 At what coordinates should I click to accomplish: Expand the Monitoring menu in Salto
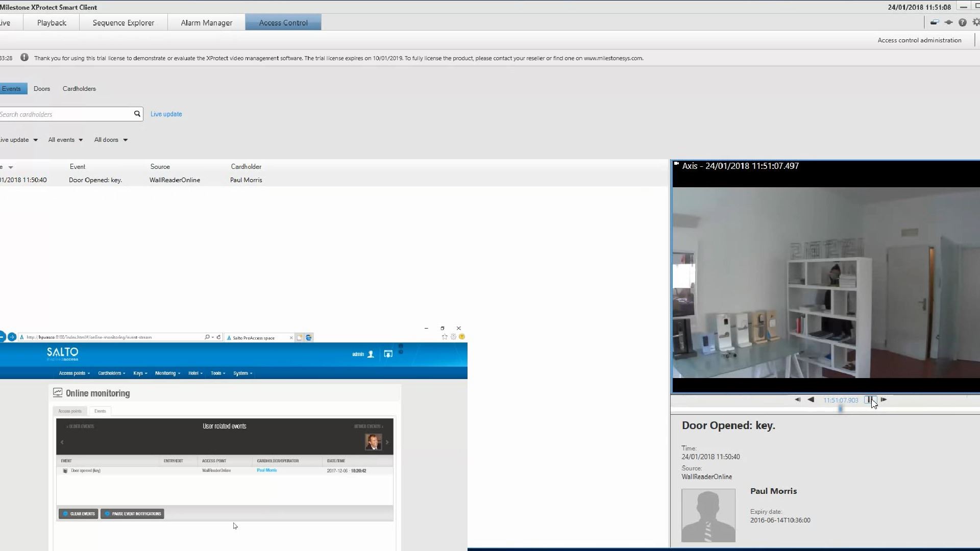pos(168,373)
